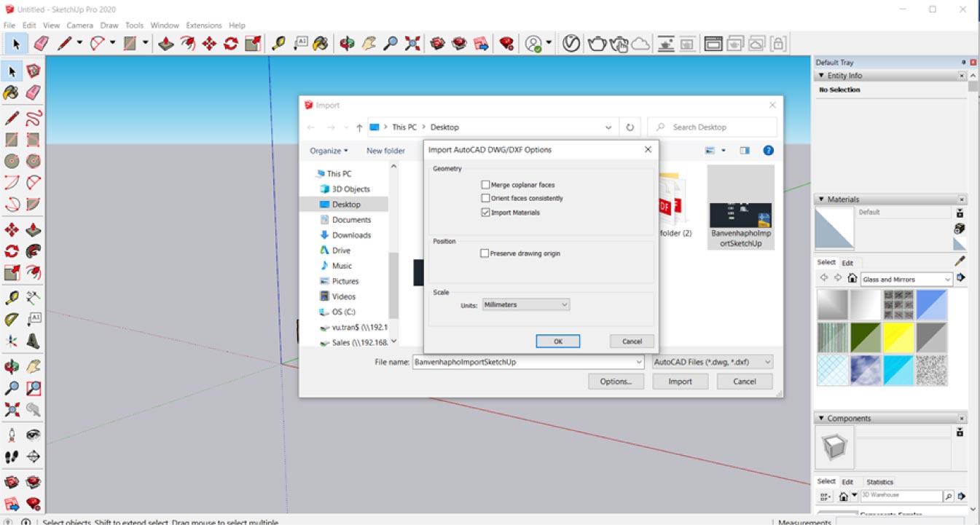
Task: Switch to Statistics tab in Components panel
Action: coord(879,482)
